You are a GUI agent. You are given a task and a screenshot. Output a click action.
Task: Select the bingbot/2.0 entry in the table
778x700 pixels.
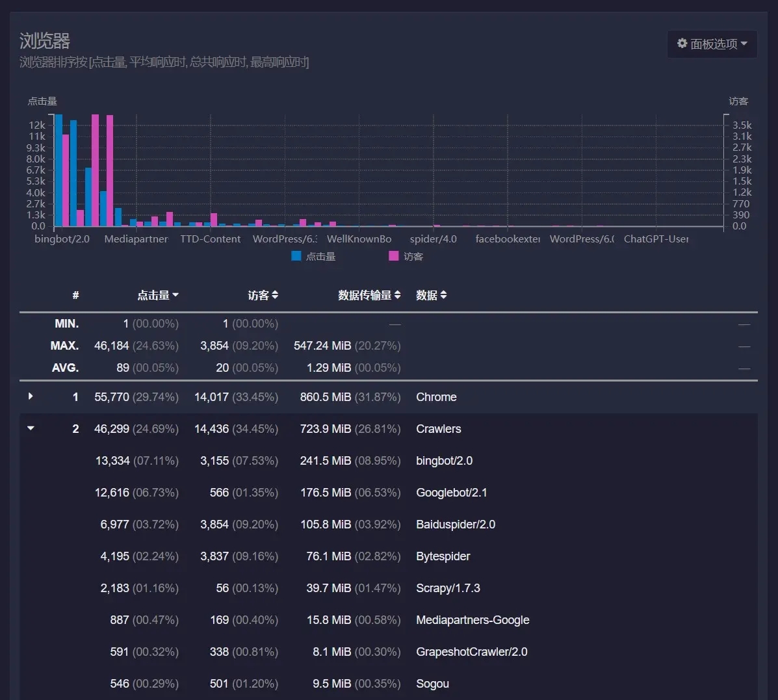pyautogui.click(x=444, y=461)
